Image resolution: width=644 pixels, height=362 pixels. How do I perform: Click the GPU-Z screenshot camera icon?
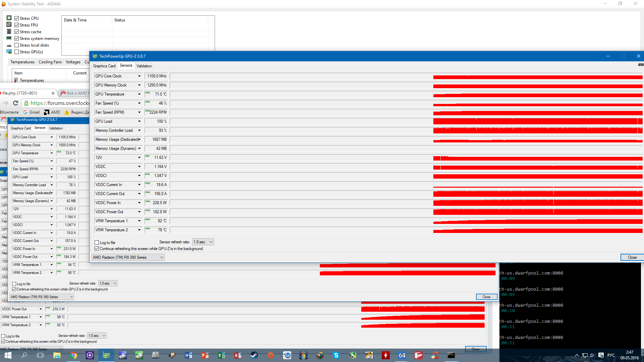point(640,65)
